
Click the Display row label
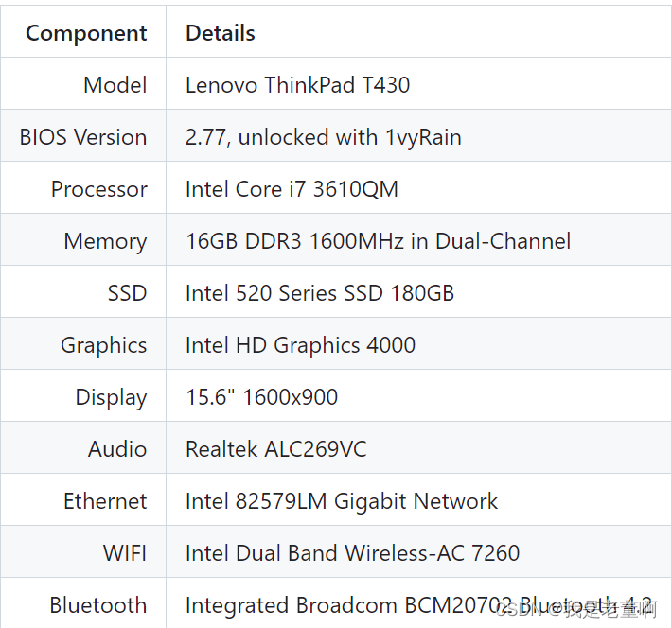tap(111, 397)
